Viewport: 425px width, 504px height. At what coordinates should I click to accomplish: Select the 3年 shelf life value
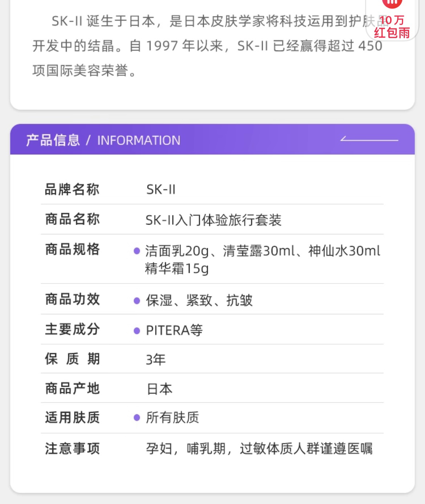pos(156,359)
